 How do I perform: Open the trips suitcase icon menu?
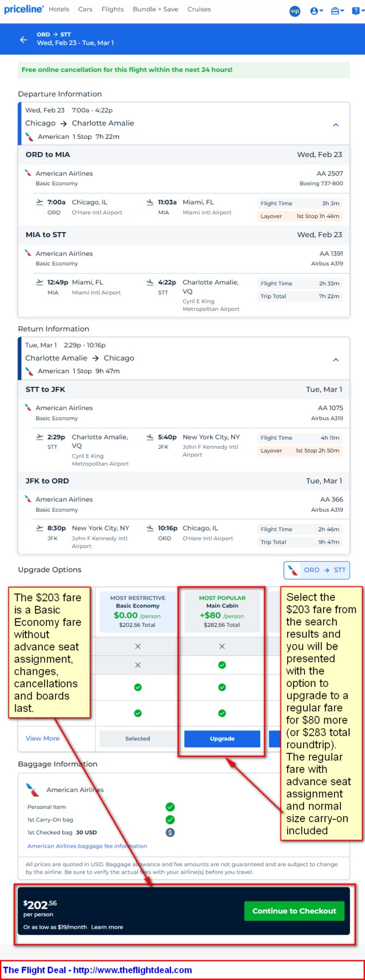(x=337, y=11)
